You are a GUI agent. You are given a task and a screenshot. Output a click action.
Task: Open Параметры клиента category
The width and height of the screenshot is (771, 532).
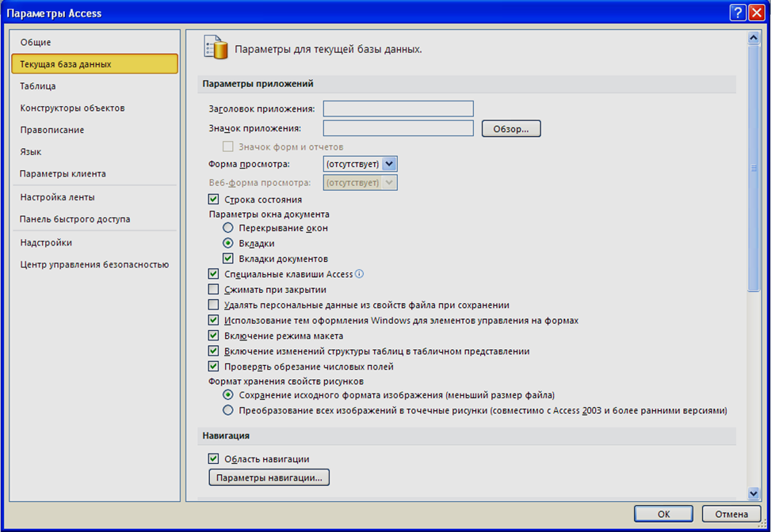[x=94, y=174]
